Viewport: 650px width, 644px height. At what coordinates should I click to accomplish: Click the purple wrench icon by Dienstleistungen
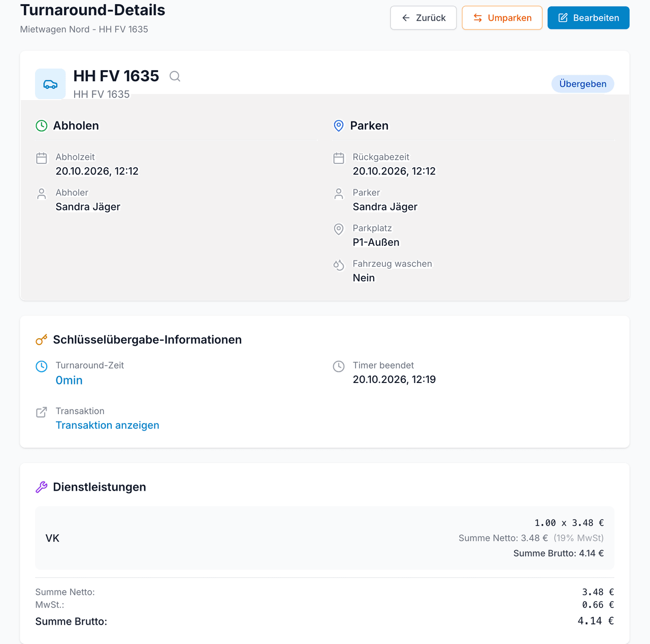tap(42, 487)
